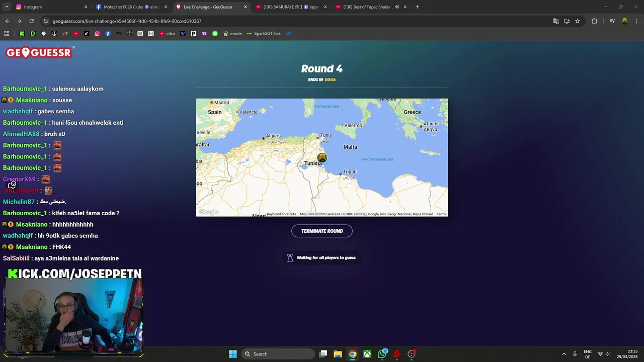Open the Motaz hat FC26 Clubs tab
Image resolution: width=644 pixels, height=362 pixels.
[131, 7]
